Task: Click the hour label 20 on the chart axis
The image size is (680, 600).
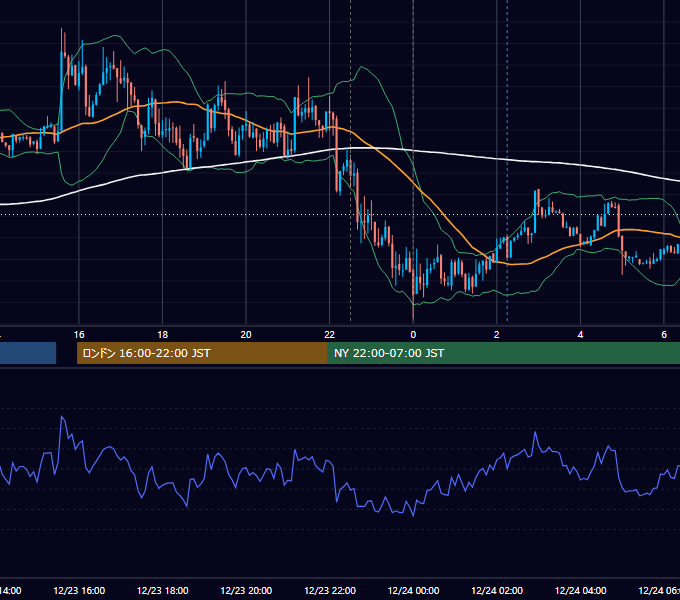Action: tap(246, 335)
